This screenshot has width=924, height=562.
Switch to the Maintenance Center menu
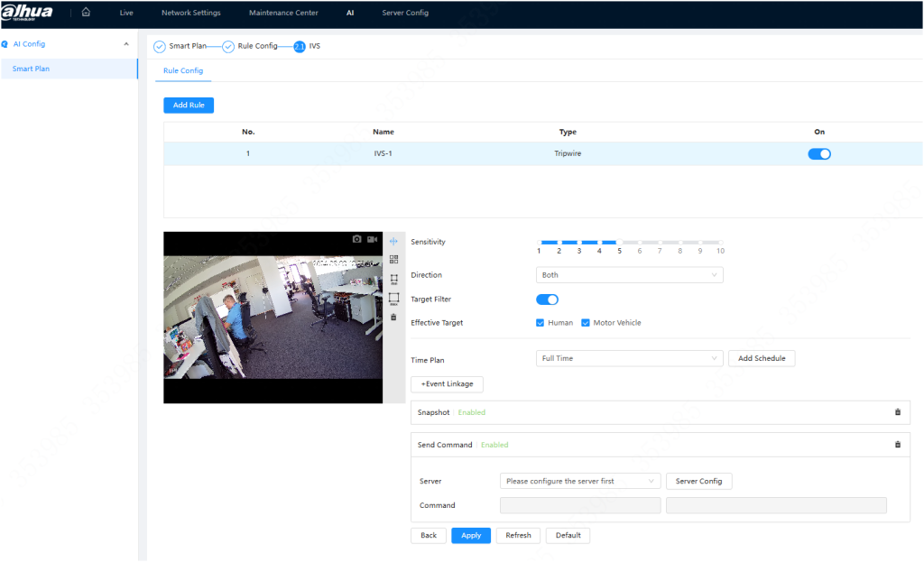283,13
